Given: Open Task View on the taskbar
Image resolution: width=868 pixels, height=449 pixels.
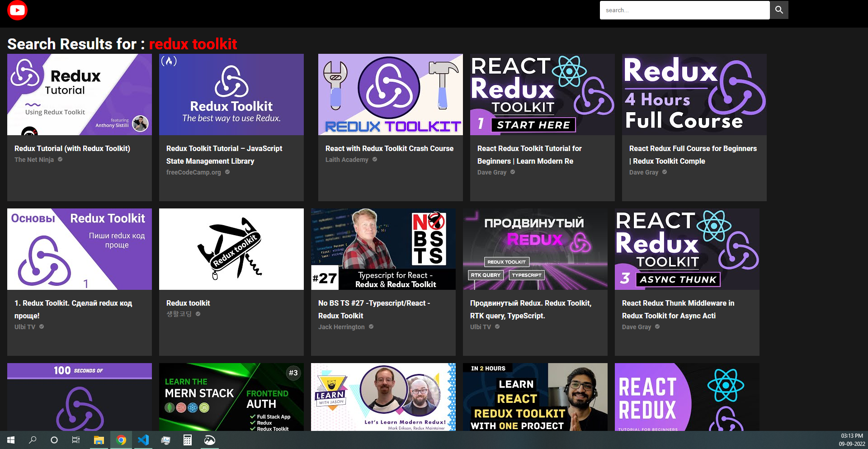Looking at the screenshot, I should 76,440.
